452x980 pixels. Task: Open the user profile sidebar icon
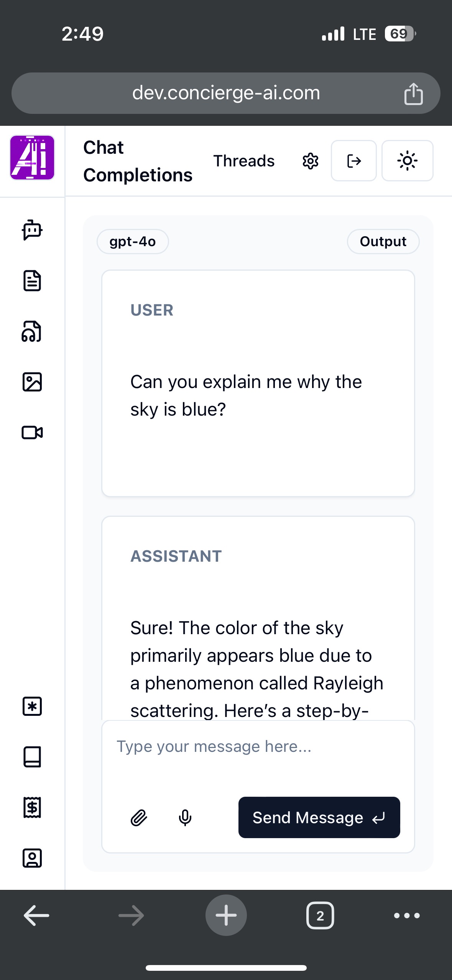tap(32, 858)
